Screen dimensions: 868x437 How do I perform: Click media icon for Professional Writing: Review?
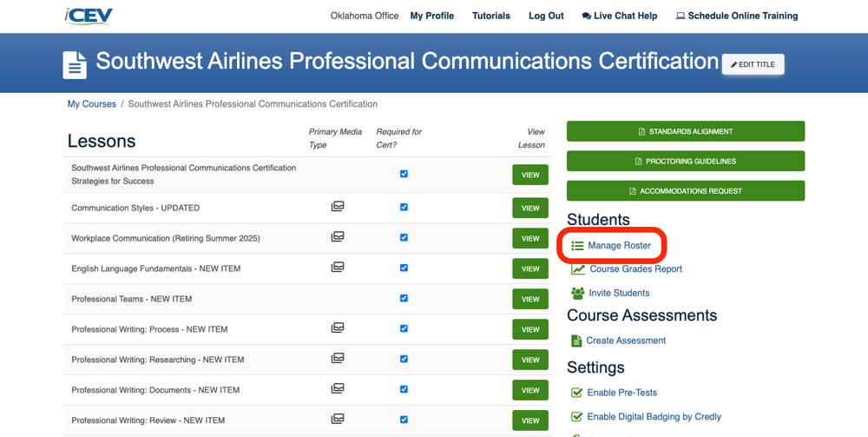[337, 420]
